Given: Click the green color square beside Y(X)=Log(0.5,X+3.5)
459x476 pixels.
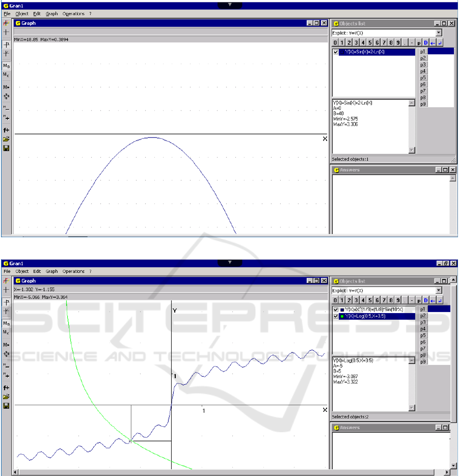Looking at the screenshot, I should pos(342,316).
